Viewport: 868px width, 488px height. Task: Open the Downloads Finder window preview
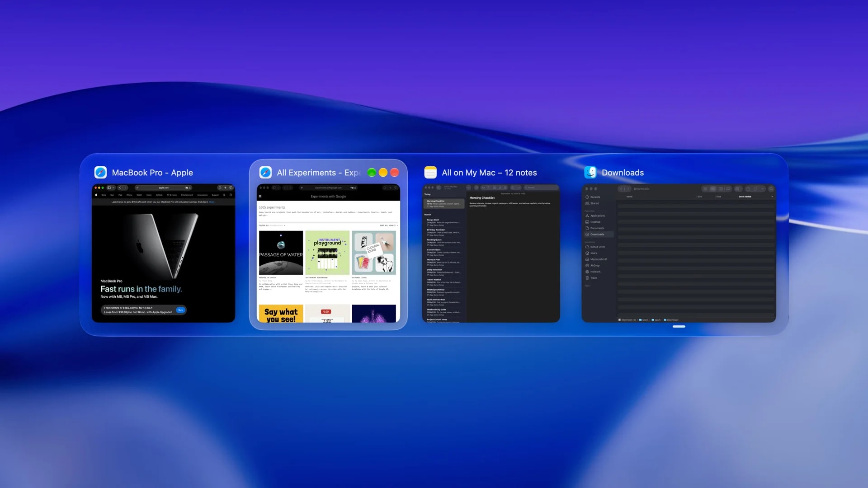point(679,253)
